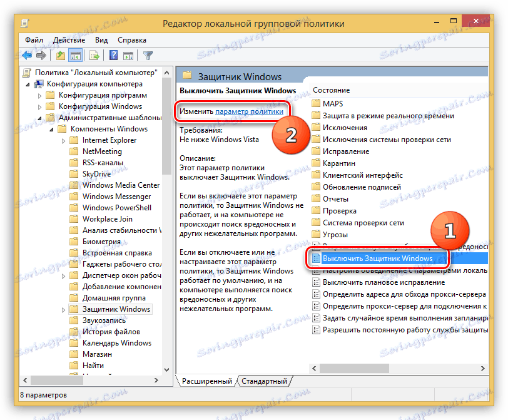This screenshot has height=420, width=508.
Task: Click the Filter funnel toolbar icon
Action: [x=148, y=56]
